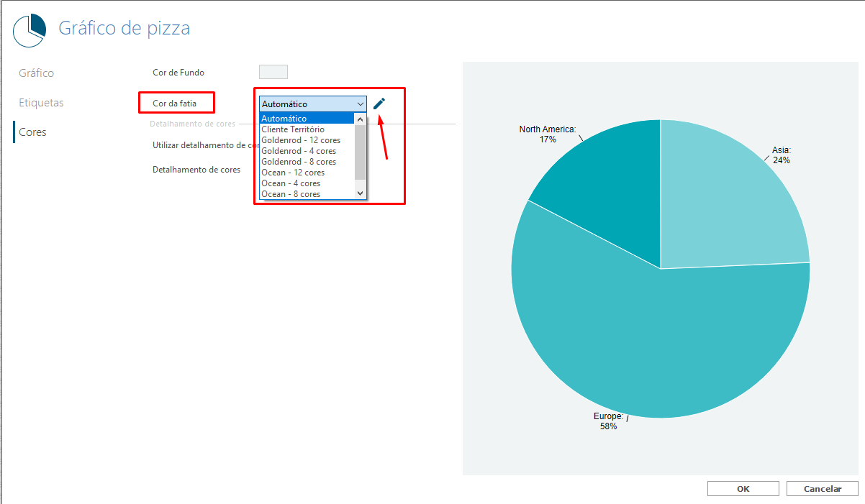This screenshot has height=504, width=865.
Task: Choose Ocean - 12 cores palette
Action: 293,173
